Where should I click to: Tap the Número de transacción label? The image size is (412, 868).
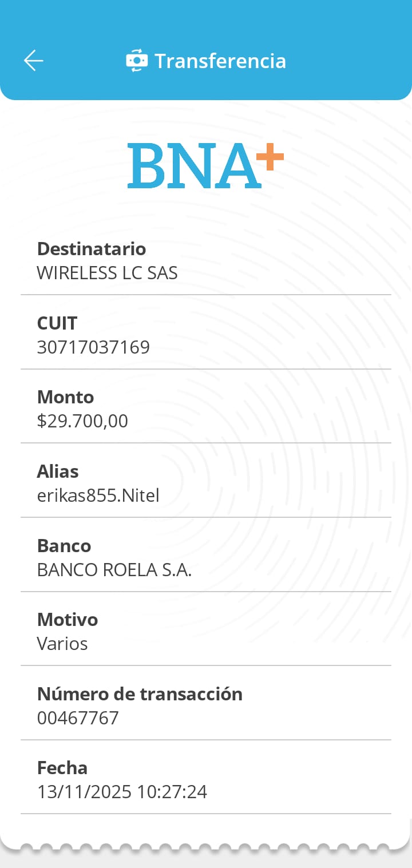(140, 694)
